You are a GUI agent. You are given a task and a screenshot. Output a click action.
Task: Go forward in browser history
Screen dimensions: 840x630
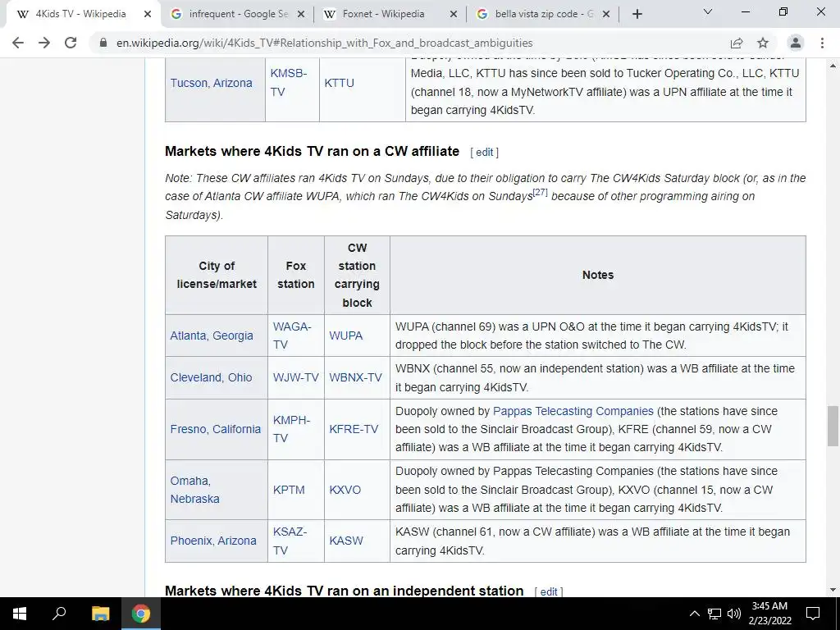[44, 43]
